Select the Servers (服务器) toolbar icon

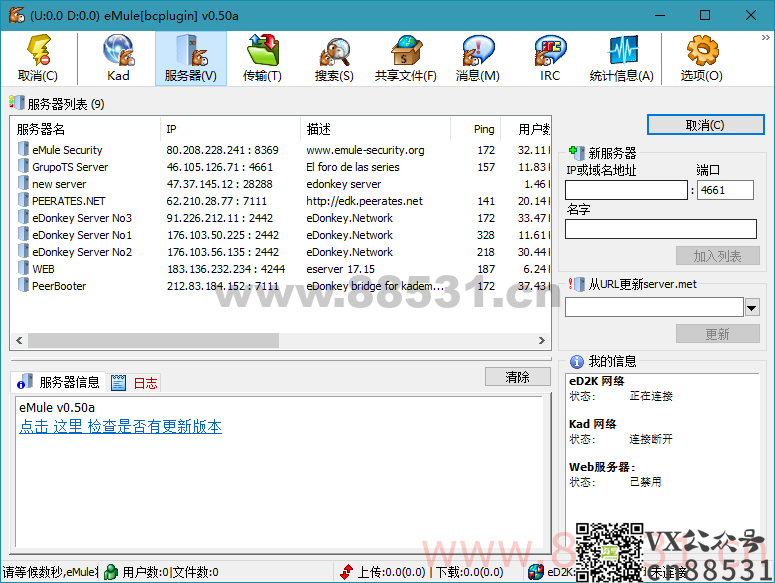[191, 58]
